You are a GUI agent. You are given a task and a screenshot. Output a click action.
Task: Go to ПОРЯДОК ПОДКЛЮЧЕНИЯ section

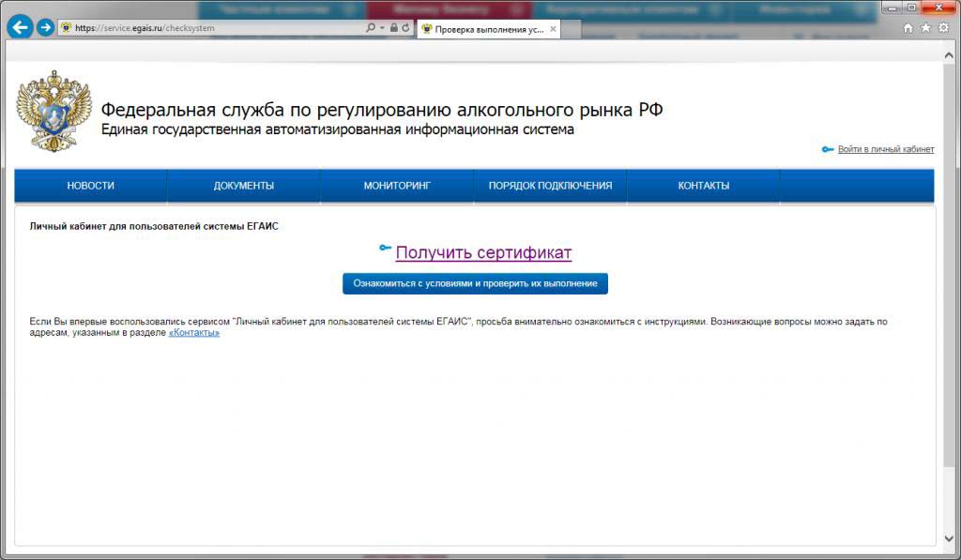point(550,186)
